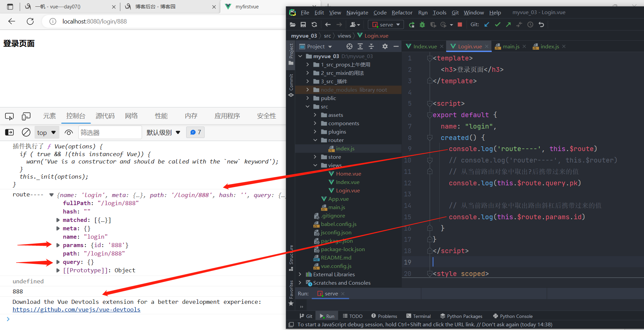Open the PyCharm Refactor menu
Viewport: 644px width, 330px height.
coord(402,12)
